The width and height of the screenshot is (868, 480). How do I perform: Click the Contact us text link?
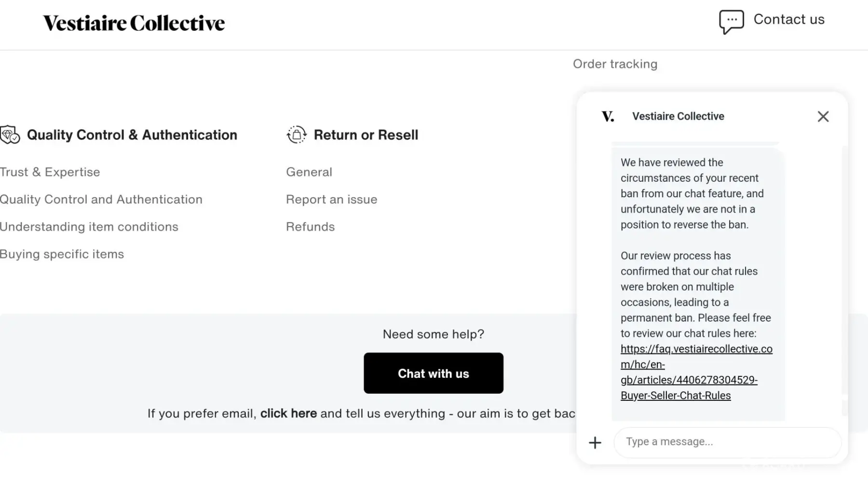[789, 19]
